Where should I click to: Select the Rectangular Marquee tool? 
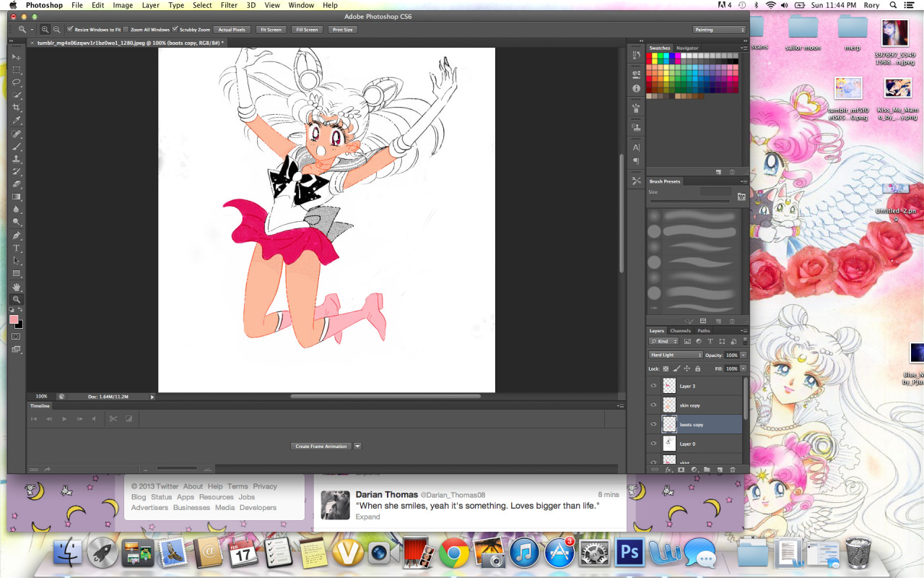17,69
